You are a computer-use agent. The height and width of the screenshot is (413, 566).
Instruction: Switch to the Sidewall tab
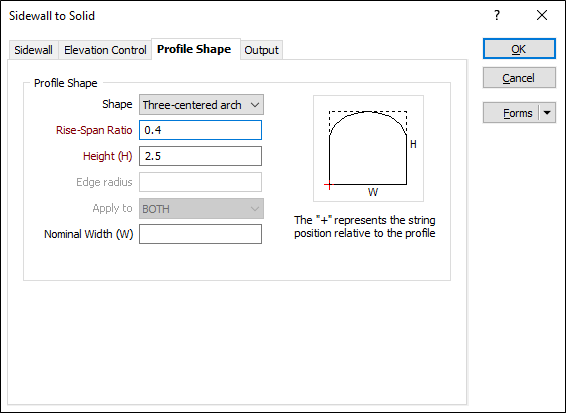[34, 50]
